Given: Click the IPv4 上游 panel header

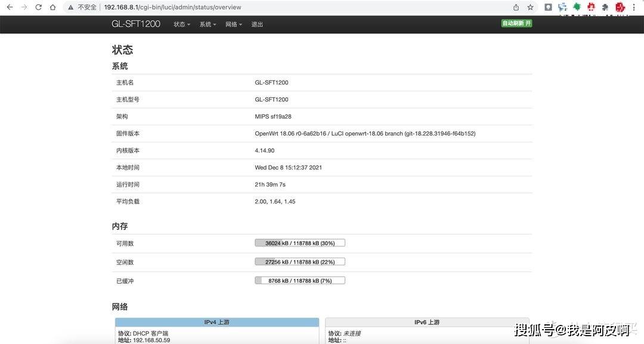Looking at the screenshot, I should tap(216, 322).
